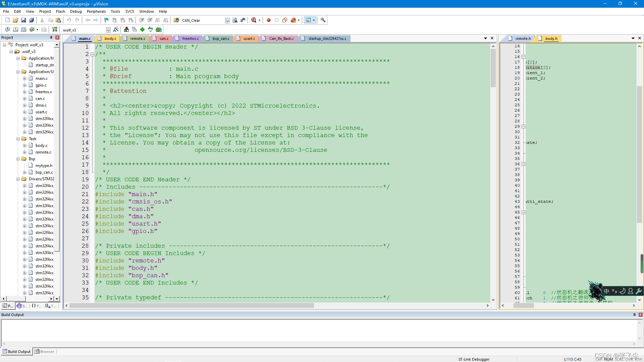Collapse comment block fold at line 2

coord(92,54)
